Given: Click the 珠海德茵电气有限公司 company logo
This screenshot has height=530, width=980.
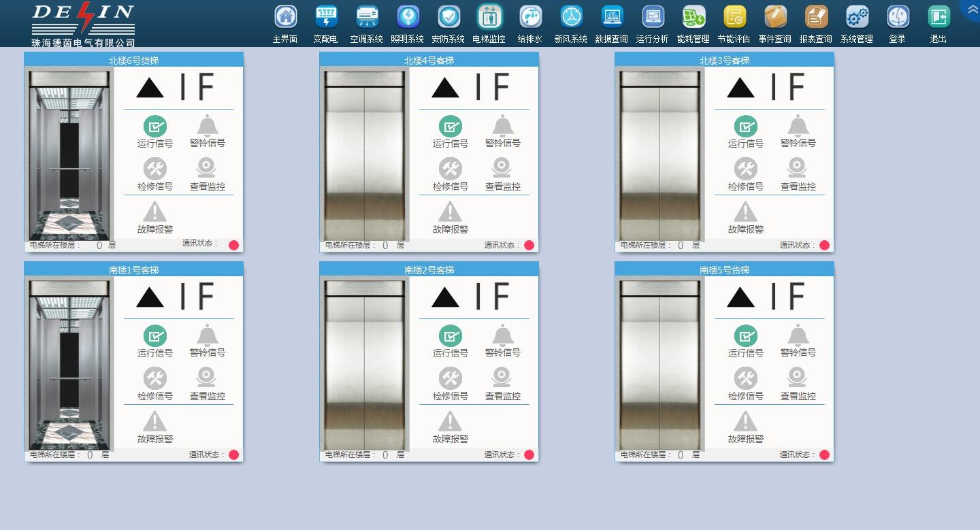Looking at the screenshot, I should click(x=83, y=24).
